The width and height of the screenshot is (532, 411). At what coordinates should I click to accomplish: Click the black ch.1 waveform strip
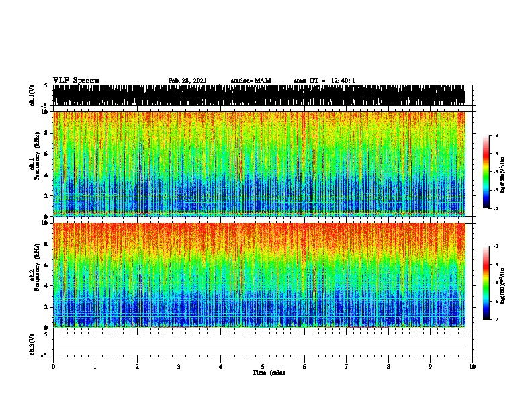tap(259, 95)
